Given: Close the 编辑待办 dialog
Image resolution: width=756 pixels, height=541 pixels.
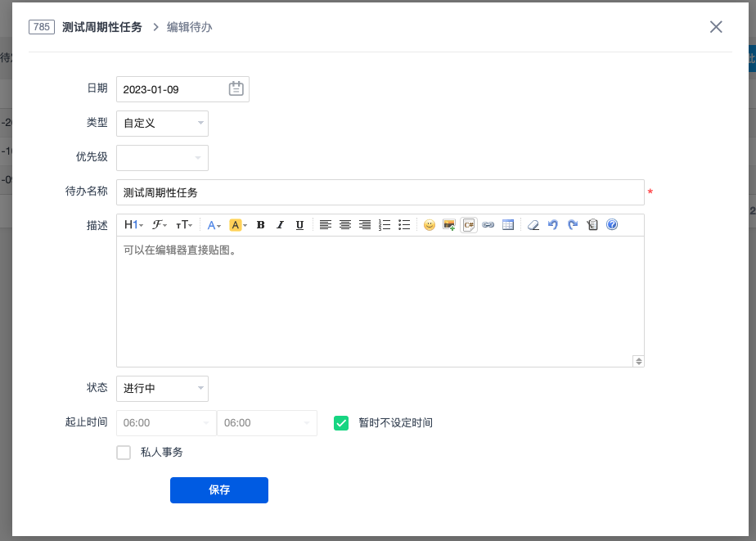Looking at the screenshot, I should click(x=716, y=27).
